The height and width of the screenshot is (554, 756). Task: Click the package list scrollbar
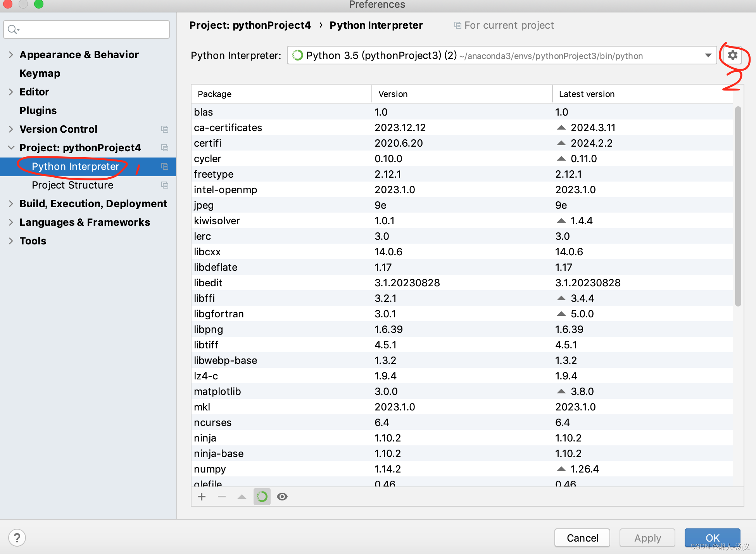pyautogui.click(x=738, y=206)
